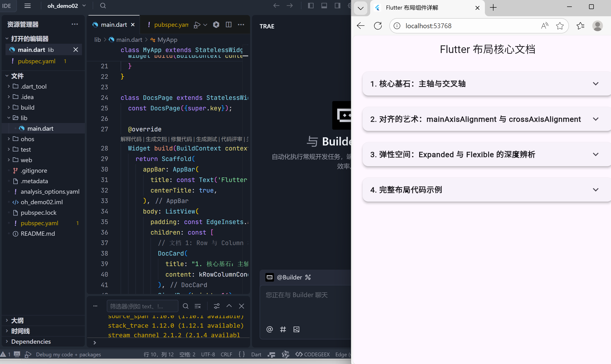
Task: Click split editor icon in tab bar
Action: click(x=228, y=25)
